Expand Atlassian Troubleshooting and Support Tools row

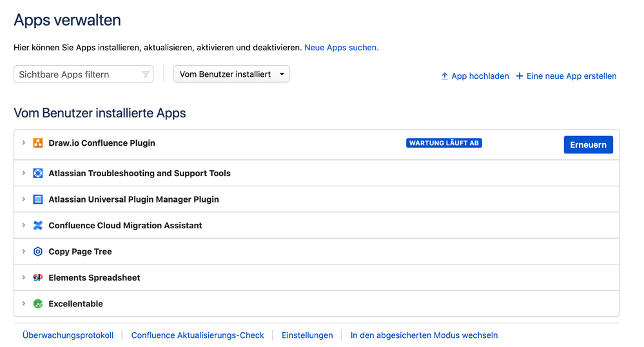click(23, 173)
